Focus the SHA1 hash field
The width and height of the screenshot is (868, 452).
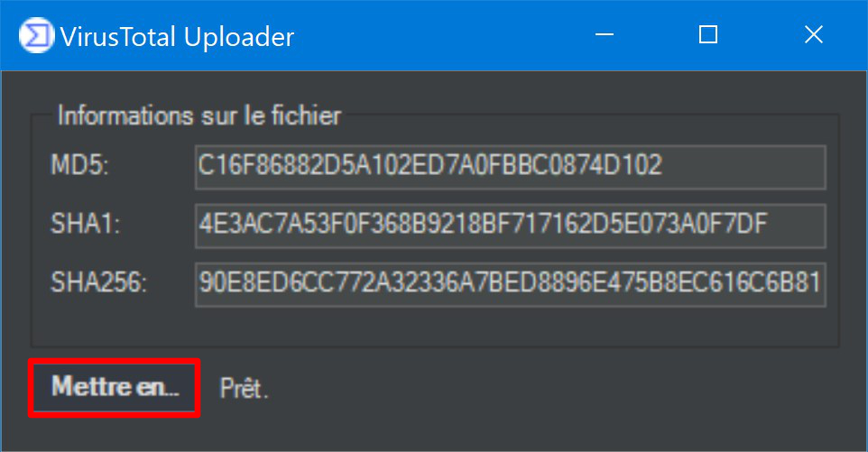tap(511, 226)
